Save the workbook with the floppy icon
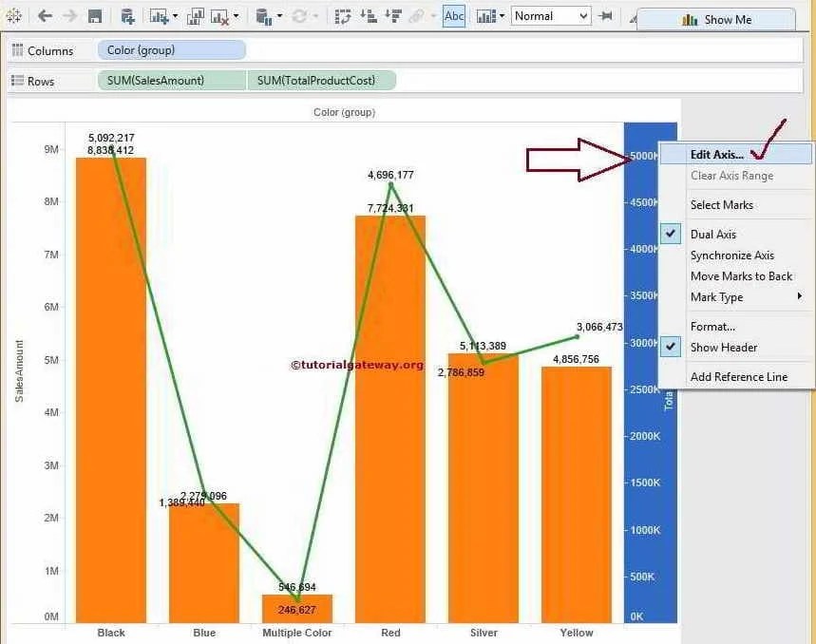The image size is (816, 644). pyautogui.click(x=95, y=17)
